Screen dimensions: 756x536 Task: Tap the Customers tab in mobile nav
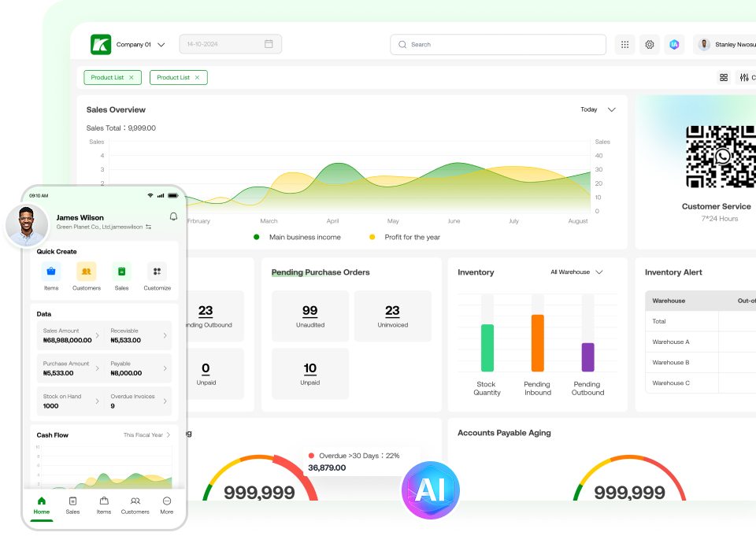[135, 505]
